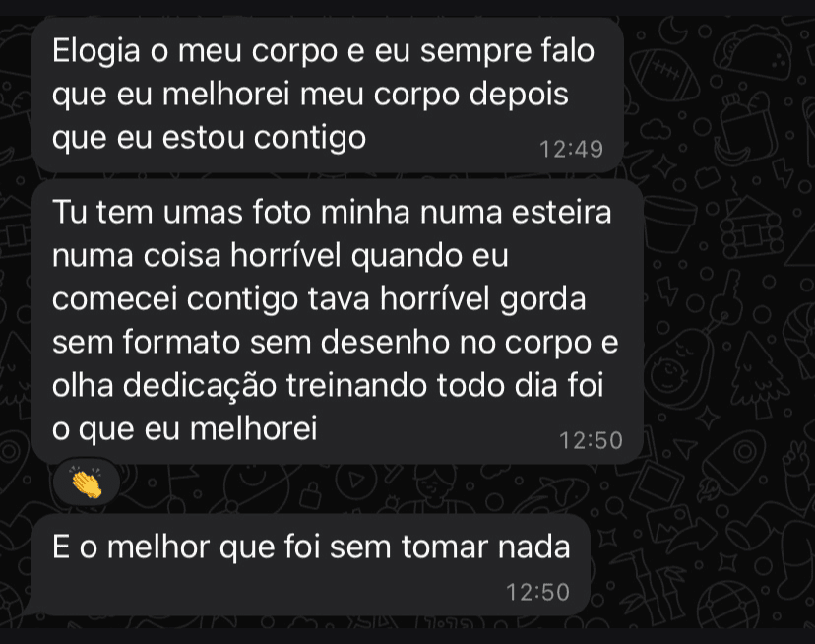Click the 12:49 timestamp

pos(571,151)
